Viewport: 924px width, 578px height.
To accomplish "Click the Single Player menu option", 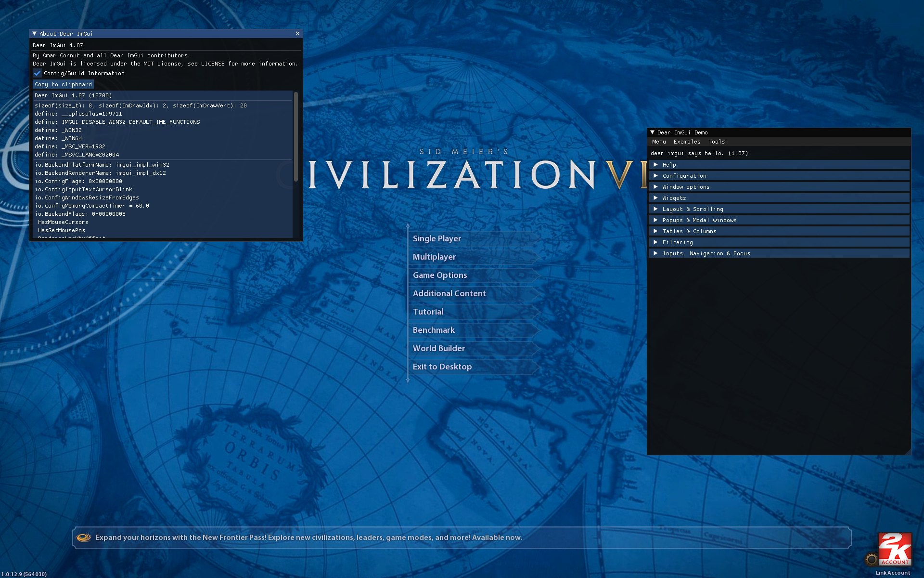I will [x=437, y=238].
